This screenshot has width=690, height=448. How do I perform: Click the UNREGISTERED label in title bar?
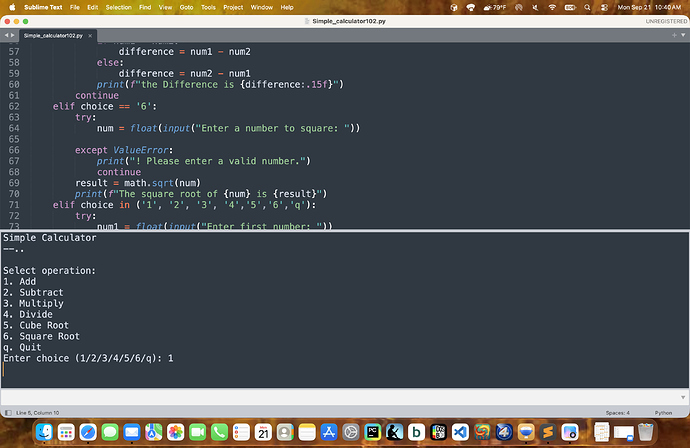point(666,21)
